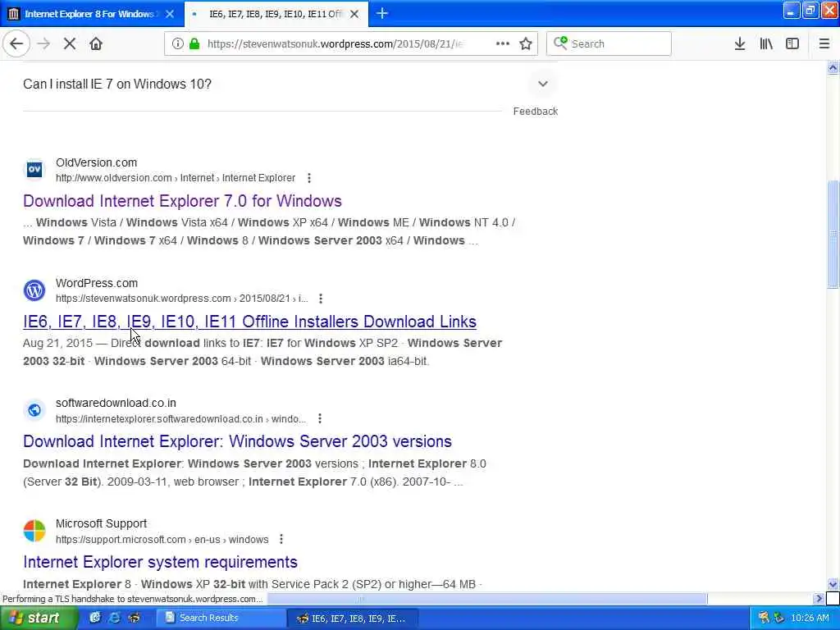Open Internet Explorer system requirements link
The image size is (840, 630).
160,562
